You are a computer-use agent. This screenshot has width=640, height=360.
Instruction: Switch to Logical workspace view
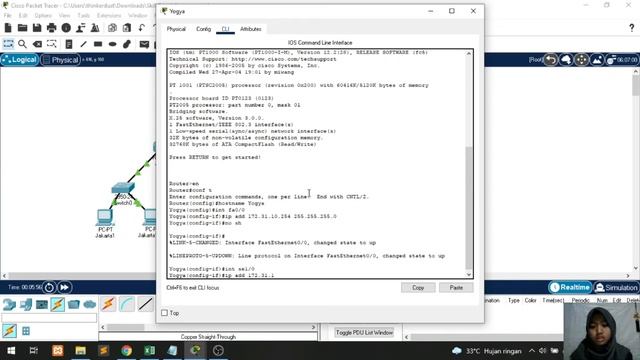coord(20,60)
